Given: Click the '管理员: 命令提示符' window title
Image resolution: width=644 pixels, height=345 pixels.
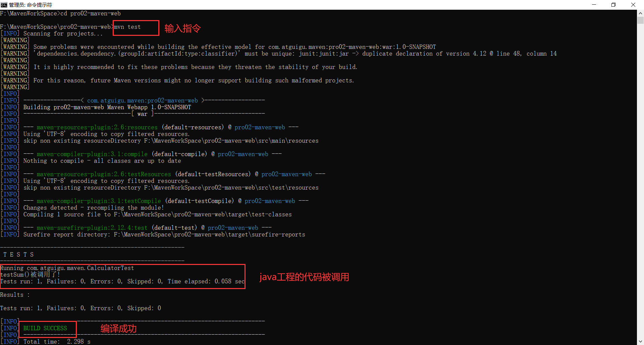Looking at the screenshot, I should [31, 5].
